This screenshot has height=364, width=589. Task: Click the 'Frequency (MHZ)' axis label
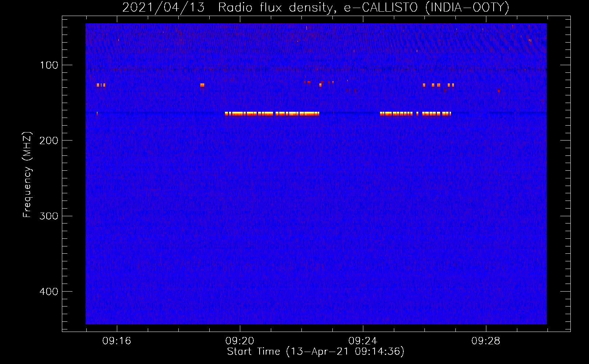tap(27, 175)
